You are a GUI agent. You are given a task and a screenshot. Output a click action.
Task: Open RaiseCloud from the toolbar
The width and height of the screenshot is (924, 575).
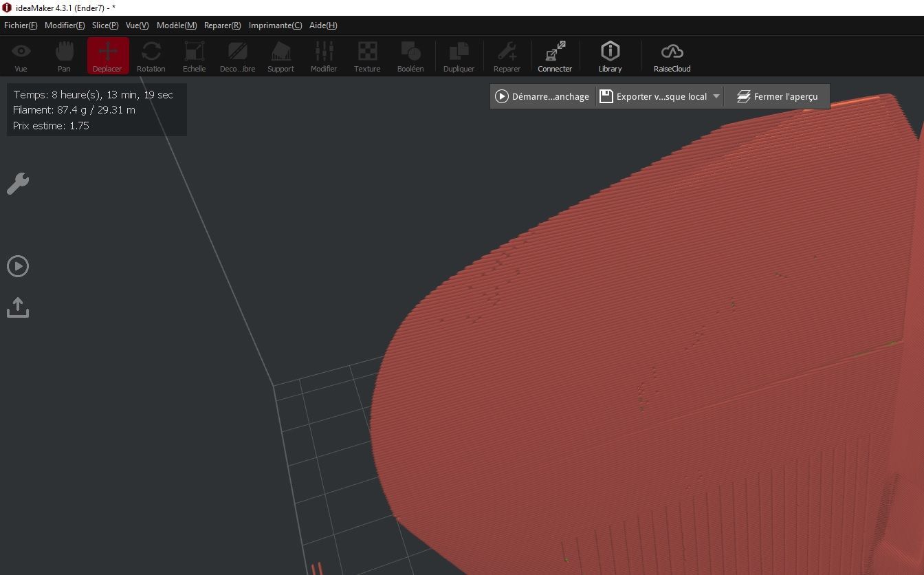tap(672, 57)
